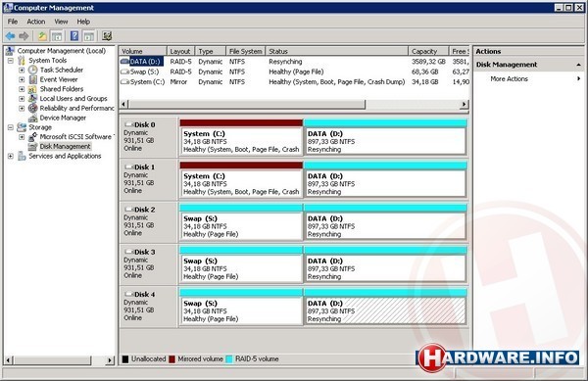Image resolution: width=588 pixels, height=381 pixels.
Task: Expand Services and Applications node
Action: (x=11, y=157)
